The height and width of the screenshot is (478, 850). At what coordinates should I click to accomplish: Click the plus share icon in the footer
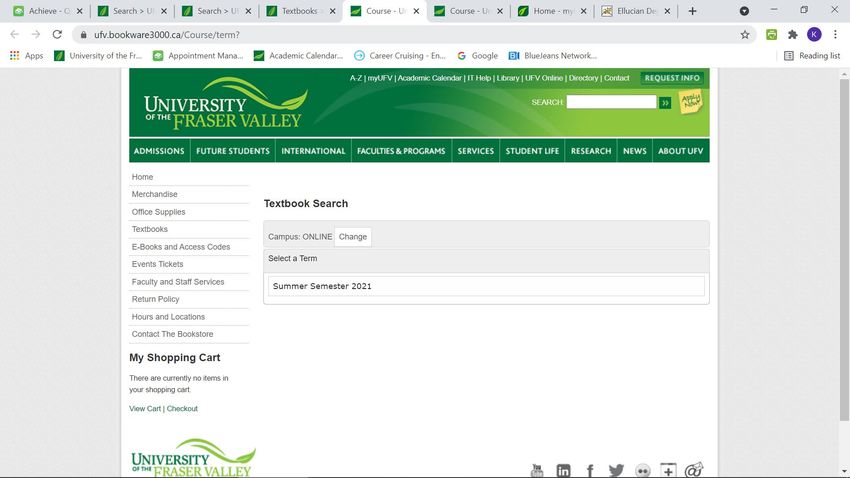[x=668, y=470]
